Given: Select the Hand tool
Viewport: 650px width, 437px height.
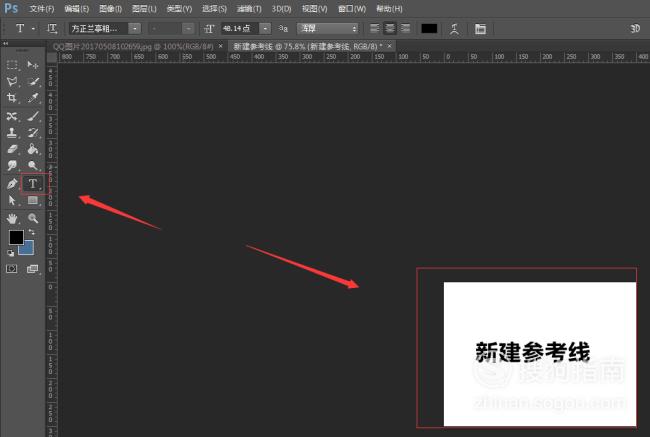Looking at the screenshot, I should [x=12, y=218].
